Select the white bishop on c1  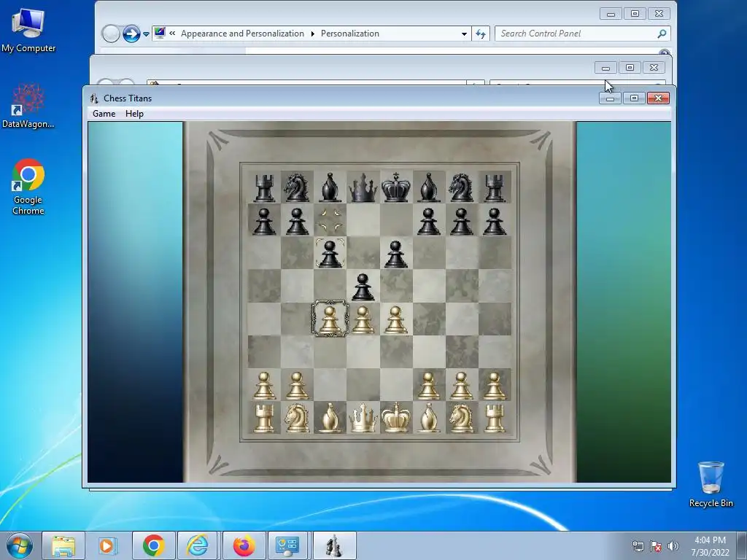(330, 418)
